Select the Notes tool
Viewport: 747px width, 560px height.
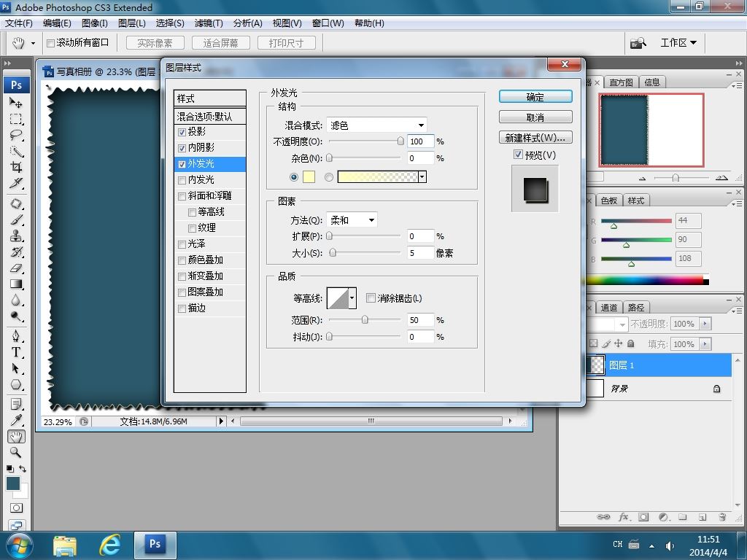[x=16, y=404]
